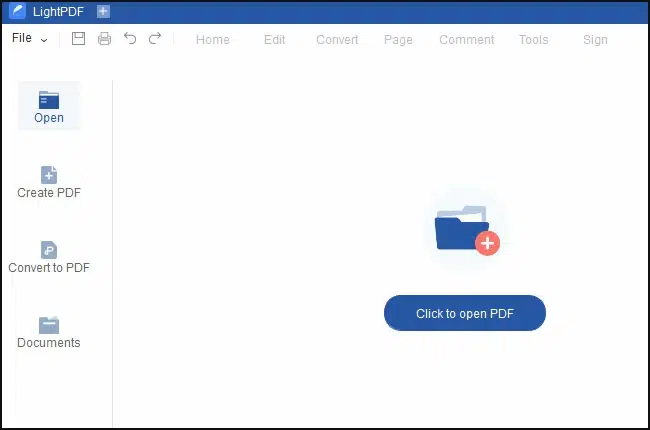Viewport: 650px width, 430px height.
Task: Click the 'Click to open PDF' button
Action: click(465, 313)
